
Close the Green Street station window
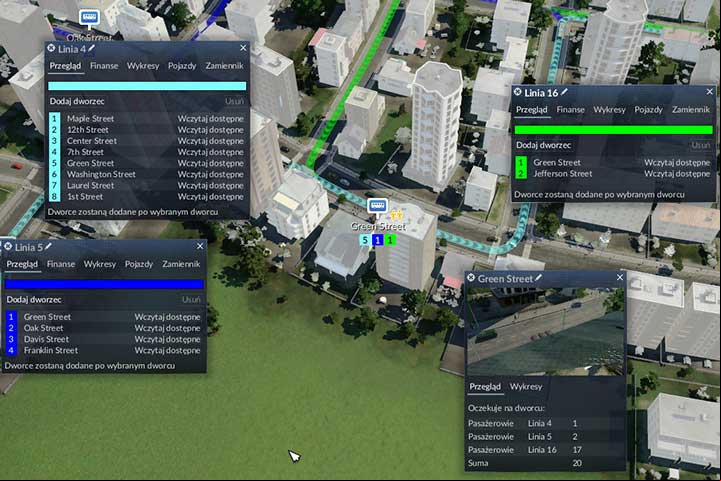(620, 277)
